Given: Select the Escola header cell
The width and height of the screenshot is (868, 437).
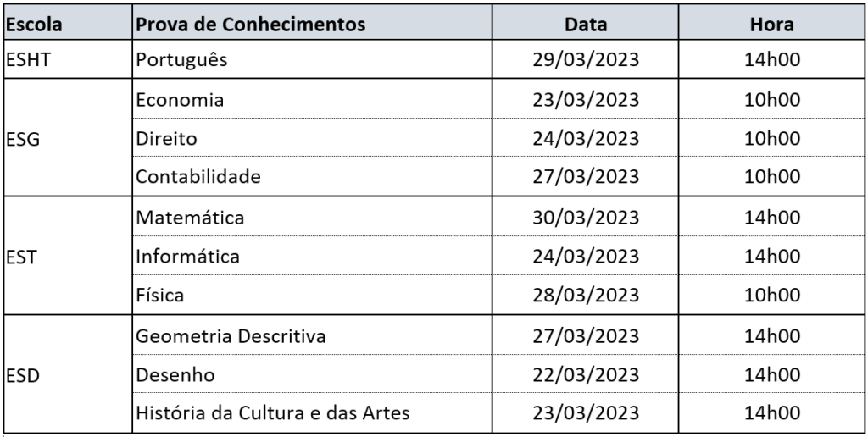Looking at the screenshot, I should (x=68, y=23).
